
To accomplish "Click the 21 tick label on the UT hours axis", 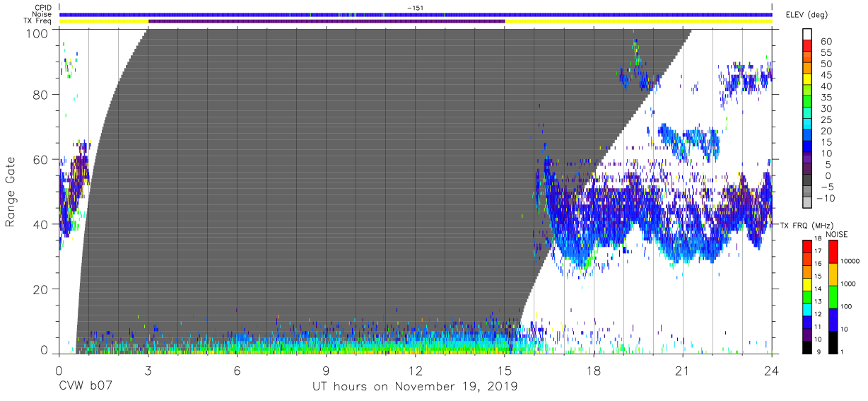I will (683, 370).
